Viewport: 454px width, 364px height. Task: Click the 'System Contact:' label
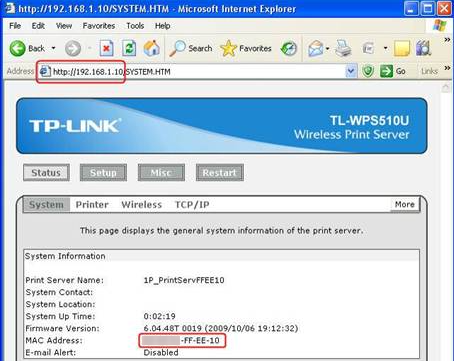[59, 292]
